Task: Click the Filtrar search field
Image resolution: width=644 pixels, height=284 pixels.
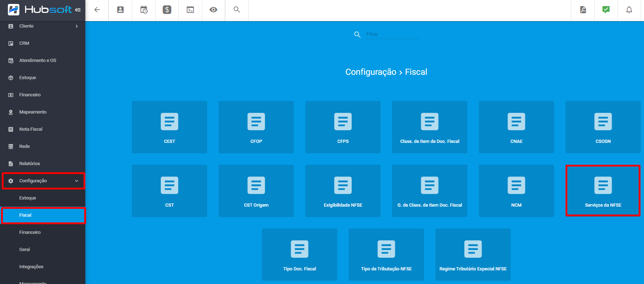Action: coord(393,34)
